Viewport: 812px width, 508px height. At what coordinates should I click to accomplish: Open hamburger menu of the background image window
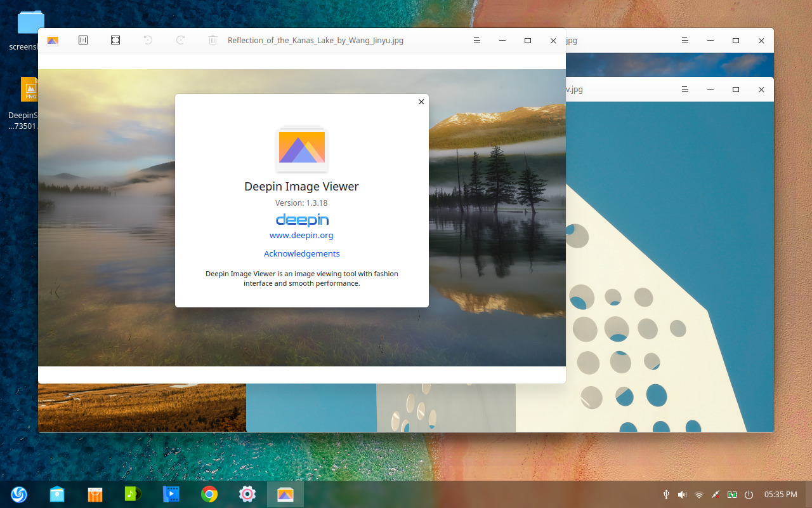point(684,40)
